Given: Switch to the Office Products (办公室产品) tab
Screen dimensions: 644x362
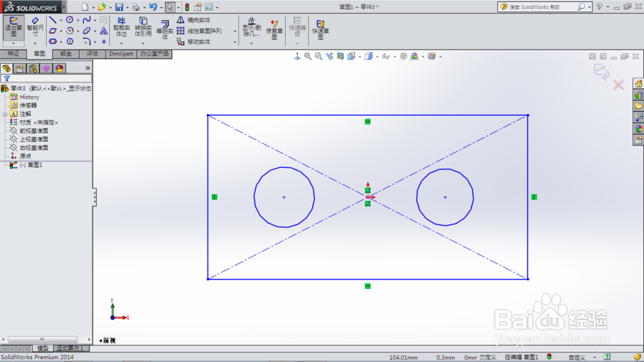Looking at the screenshot, I should [155, 54].
